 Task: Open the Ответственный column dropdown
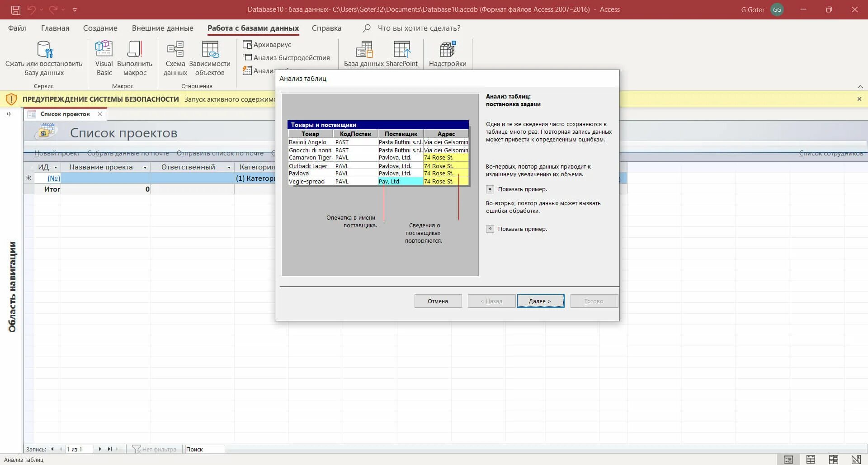[229, 167]
